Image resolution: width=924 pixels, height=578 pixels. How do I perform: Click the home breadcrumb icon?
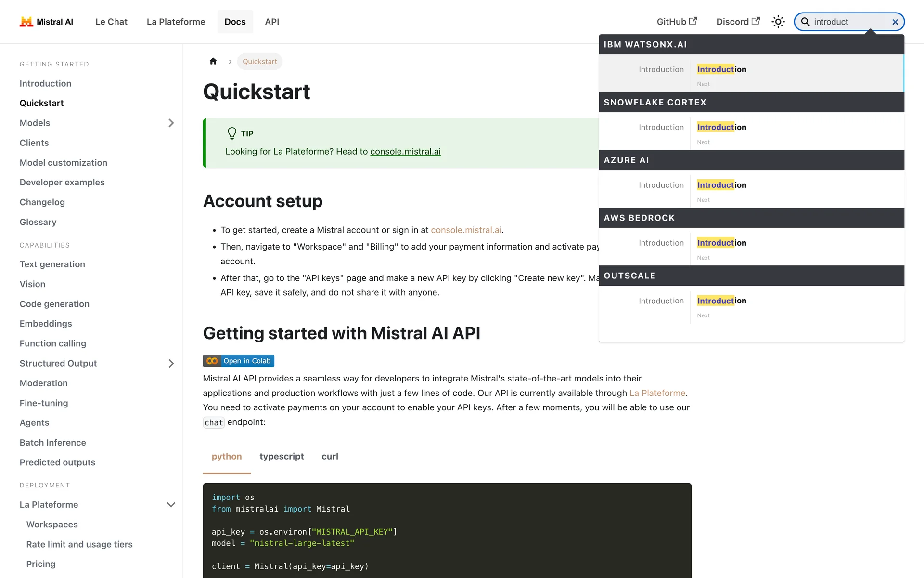tap(213, 61)
